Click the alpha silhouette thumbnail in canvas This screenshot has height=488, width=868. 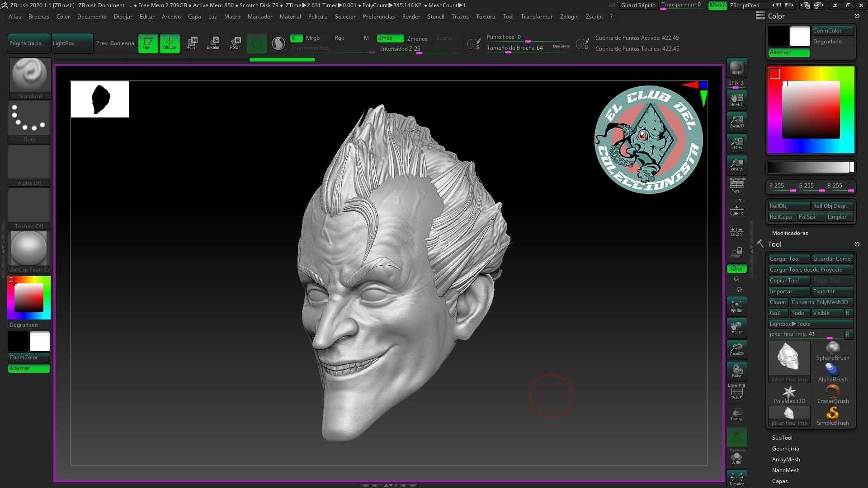coord(100,99)
